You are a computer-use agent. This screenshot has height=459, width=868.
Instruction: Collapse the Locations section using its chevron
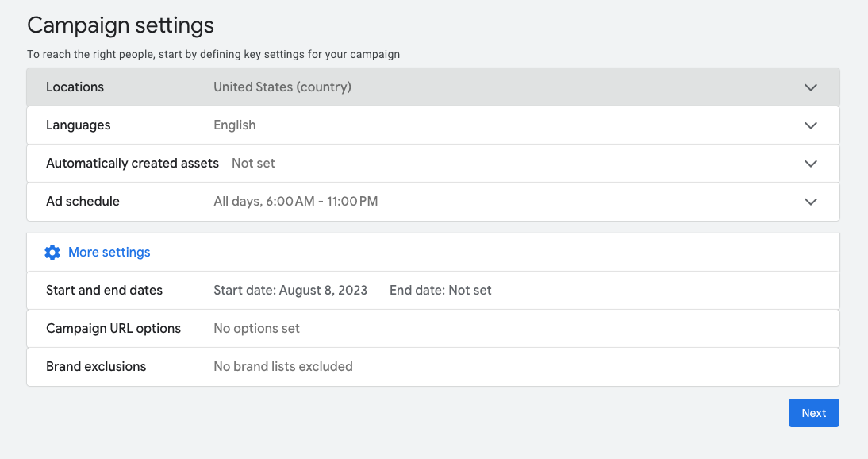811,87
